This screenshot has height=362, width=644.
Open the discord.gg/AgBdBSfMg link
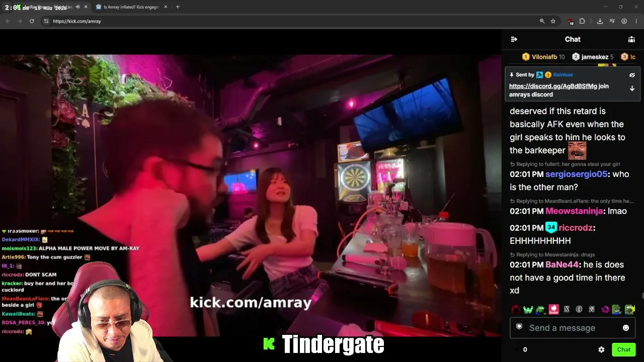pyautogui.click(x=553, y=86)
